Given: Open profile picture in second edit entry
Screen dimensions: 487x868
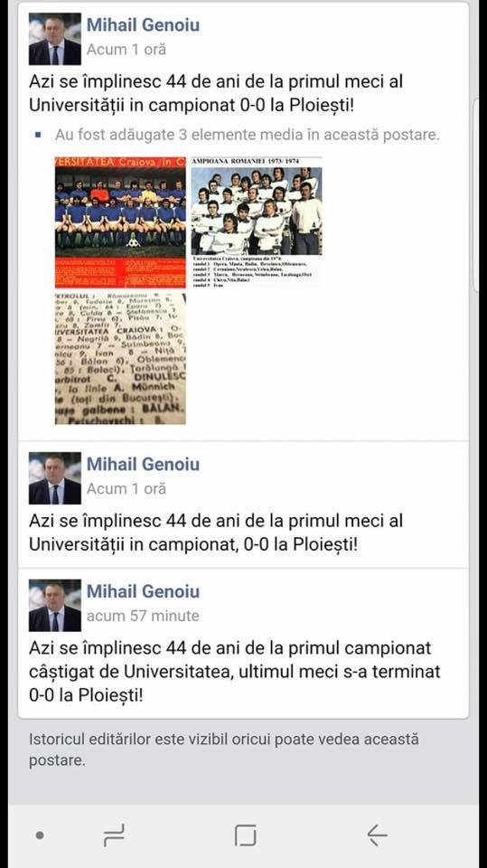Looking at the screenshot, I should point(55,478).
